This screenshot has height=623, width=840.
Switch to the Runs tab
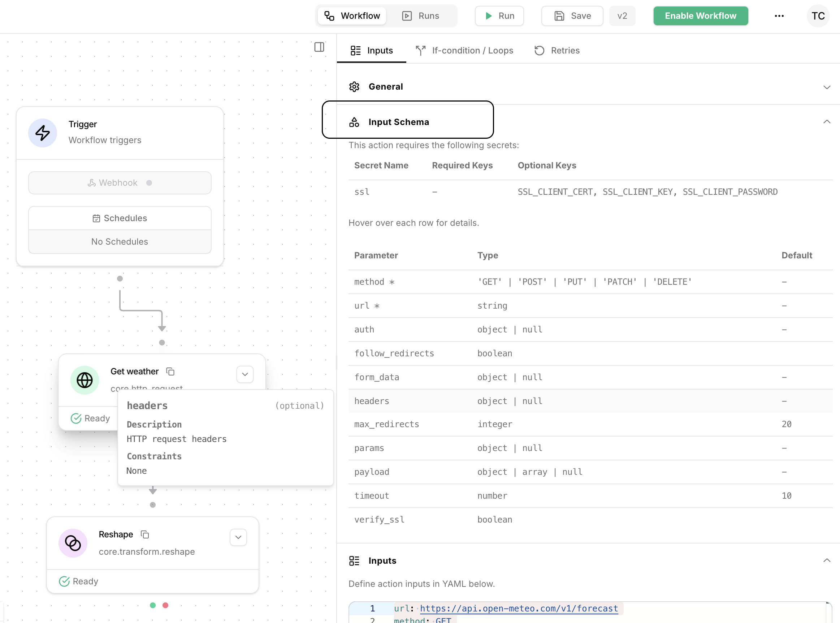coord(421,16)
